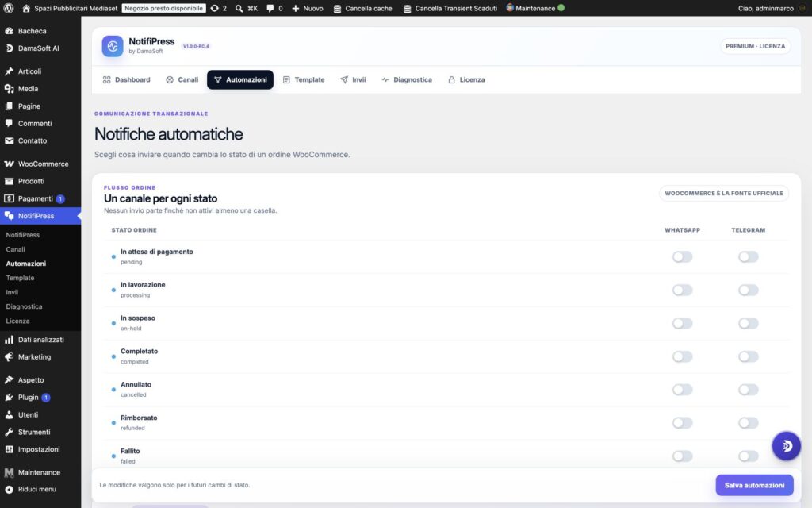Click the Media icon in sidebar
The width and height of the screenshot is (812, 508).
pyautogui.click(x=9, y=89)
